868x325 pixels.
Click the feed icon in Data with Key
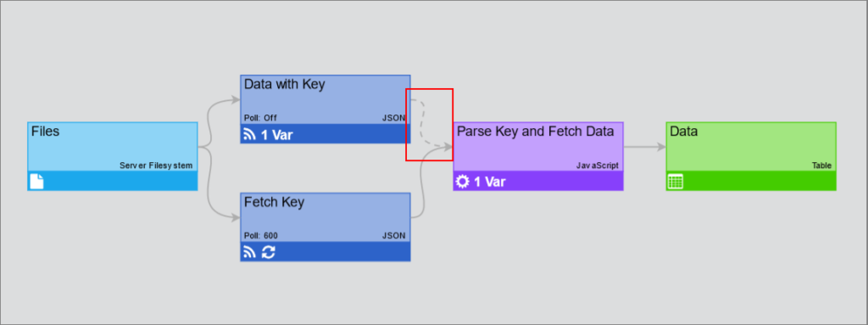click(250, 134)
